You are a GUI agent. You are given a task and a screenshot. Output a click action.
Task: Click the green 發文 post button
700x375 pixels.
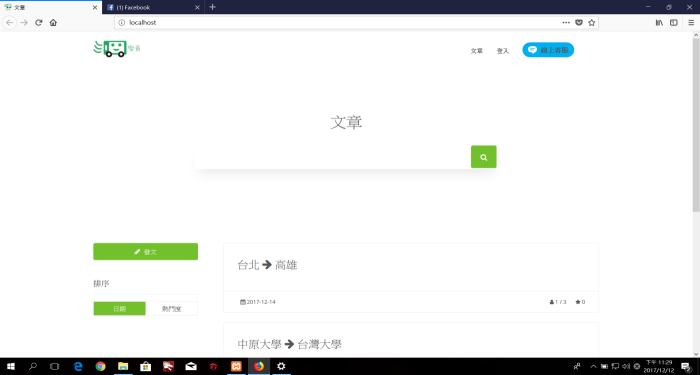click(x=146, y=251)
